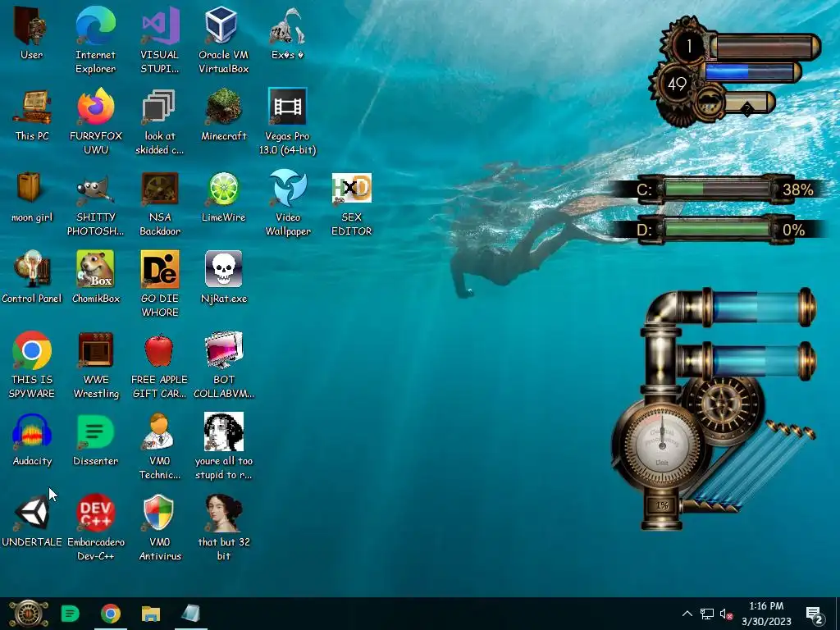Click the look at skidded c... icon
This screenshot has width=840, height=630.
(x=160, y=121)
